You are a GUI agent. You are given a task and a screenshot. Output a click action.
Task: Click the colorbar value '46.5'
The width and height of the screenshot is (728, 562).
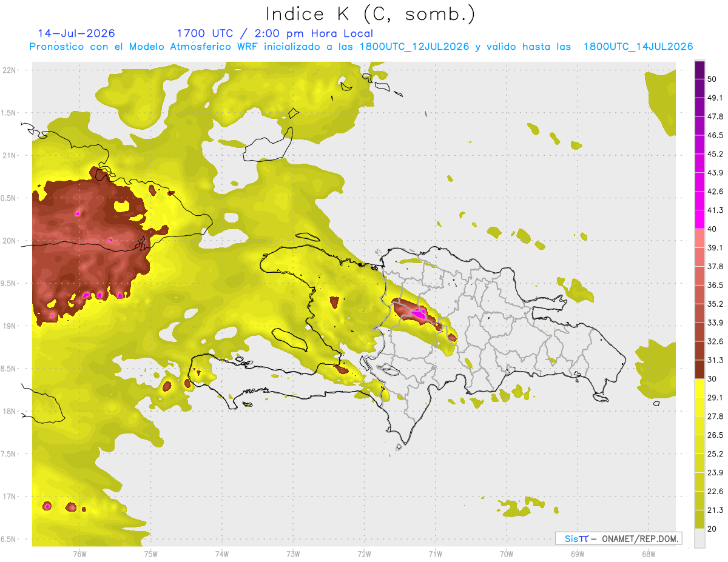pyautogui.click(x=715, y=135)
